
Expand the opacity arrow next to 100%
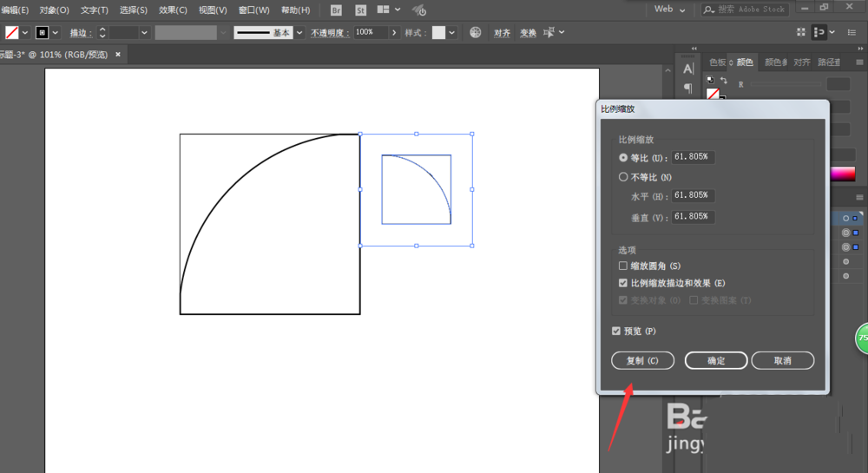point(394,33)
